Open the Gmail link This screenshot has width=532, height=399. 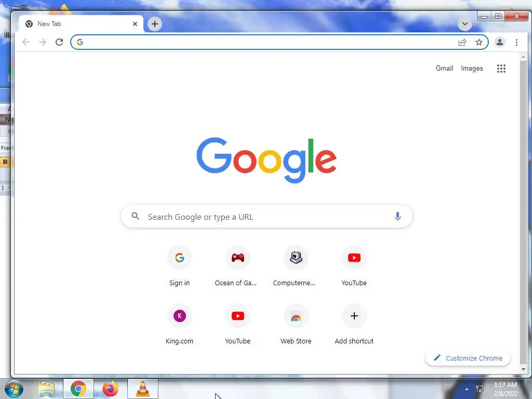(444, 68)
